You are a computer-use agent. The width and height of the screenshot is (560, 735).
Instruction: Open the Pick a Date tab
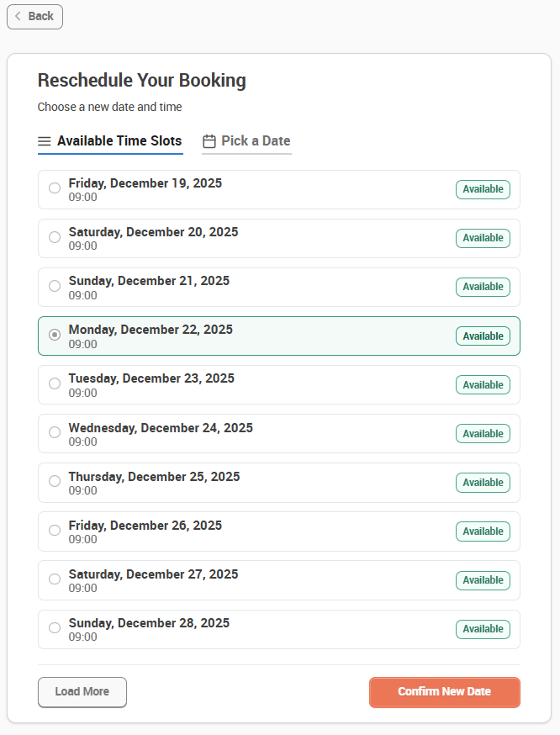tap(246, 141)
